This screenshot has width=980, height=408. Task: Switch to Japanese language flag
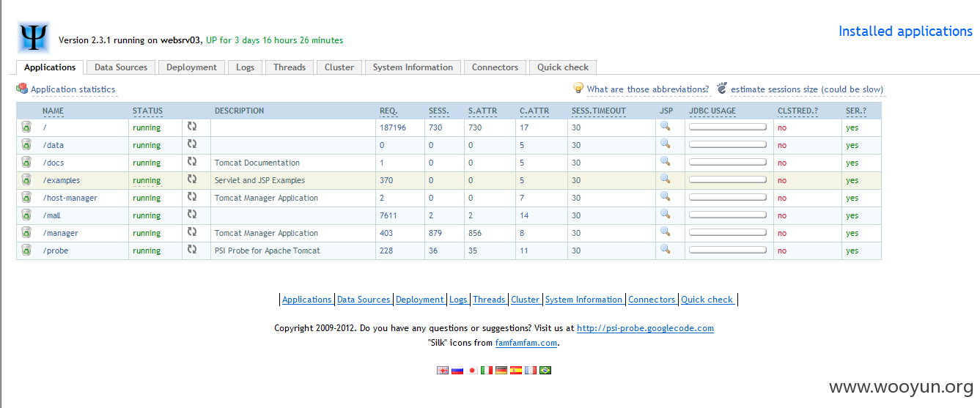click(472, 371)
